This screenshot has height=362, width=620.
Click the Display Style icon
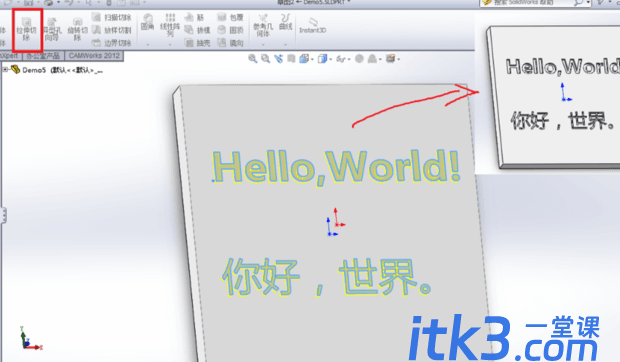coord(323,59)
